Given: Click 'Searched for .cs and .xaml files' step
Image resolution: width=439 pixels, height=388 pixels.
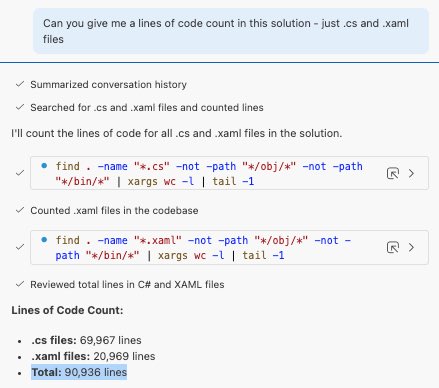Looking at the screenshot, I should (147, 107).
